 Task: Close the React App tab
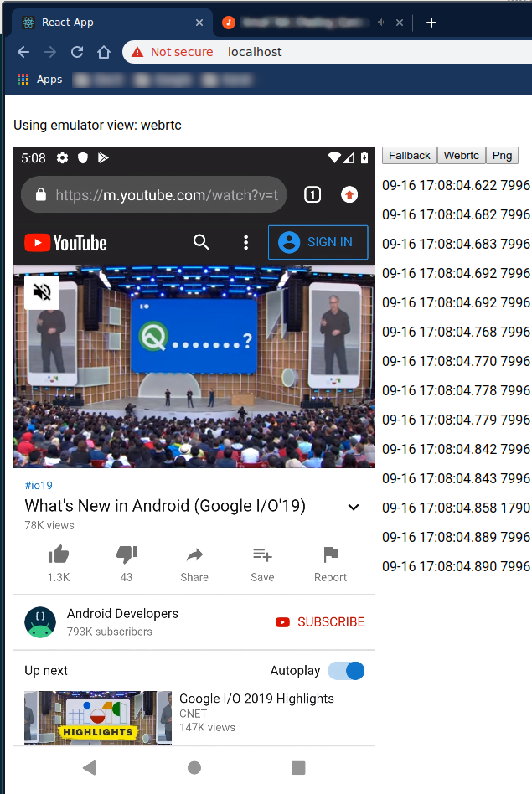[199, 23]
